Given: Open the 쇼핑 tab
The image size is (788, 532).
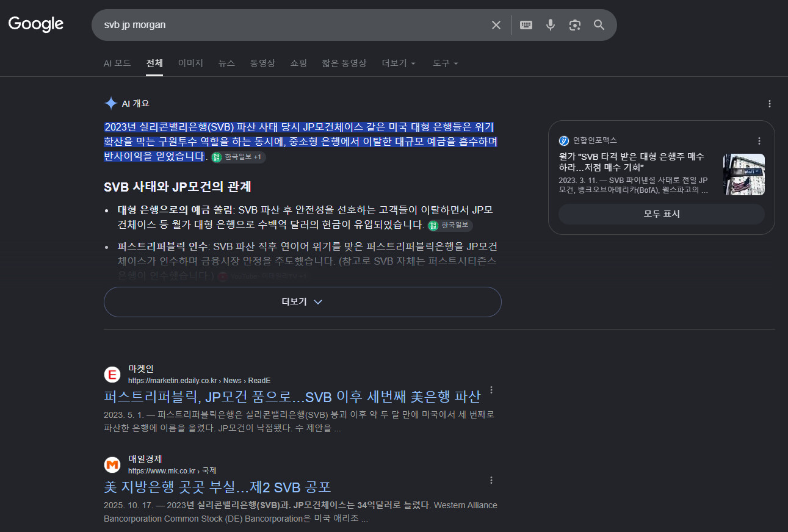Looking at the screenshot, I should pos(298,63).
